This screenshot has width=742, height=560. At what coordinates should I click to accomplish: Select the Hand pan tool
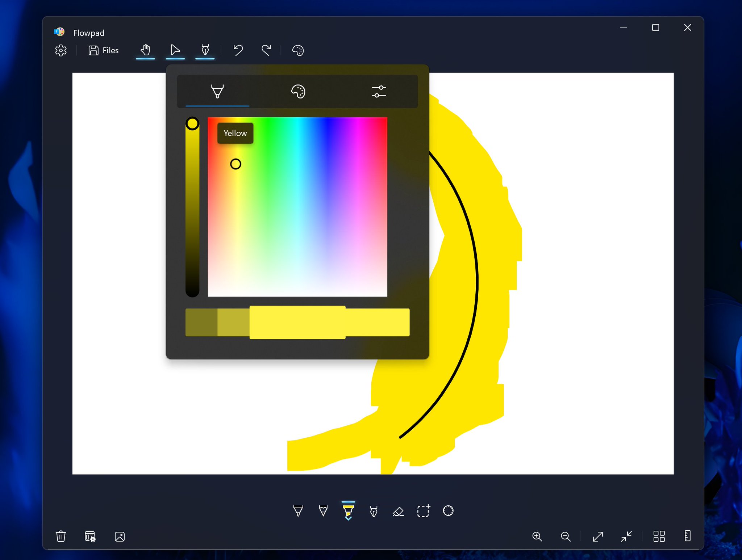tap(145, 50)
